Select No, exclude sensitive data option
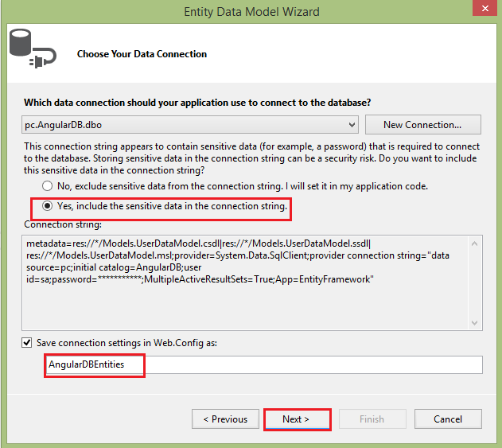The width and height of the screenshot is (502, 448). click(48, 186)
